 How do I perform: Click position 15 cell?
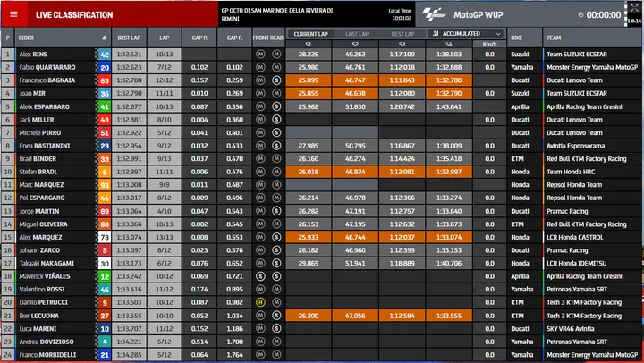click(8, 237)
